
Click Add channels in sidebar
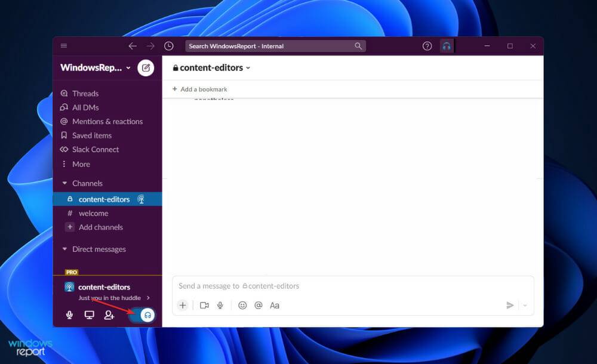pyautogui.click(x=100, y=227)
